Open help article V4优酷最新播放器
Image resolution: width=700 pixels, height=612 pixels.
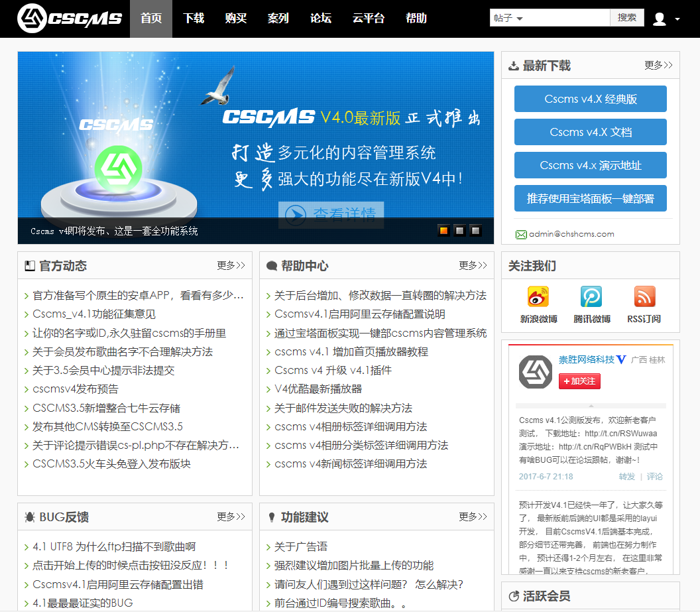point(318,389)
